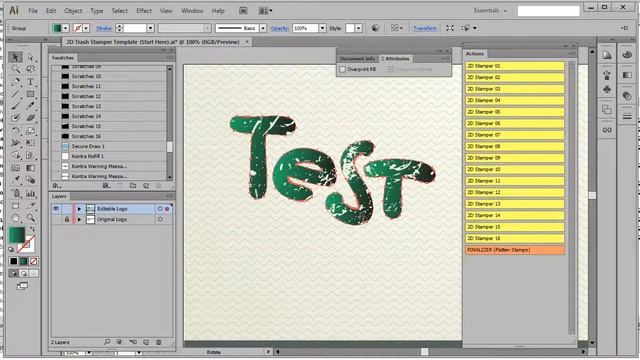
Task: Click the Change Screen Mode icon
Action: 22,286
